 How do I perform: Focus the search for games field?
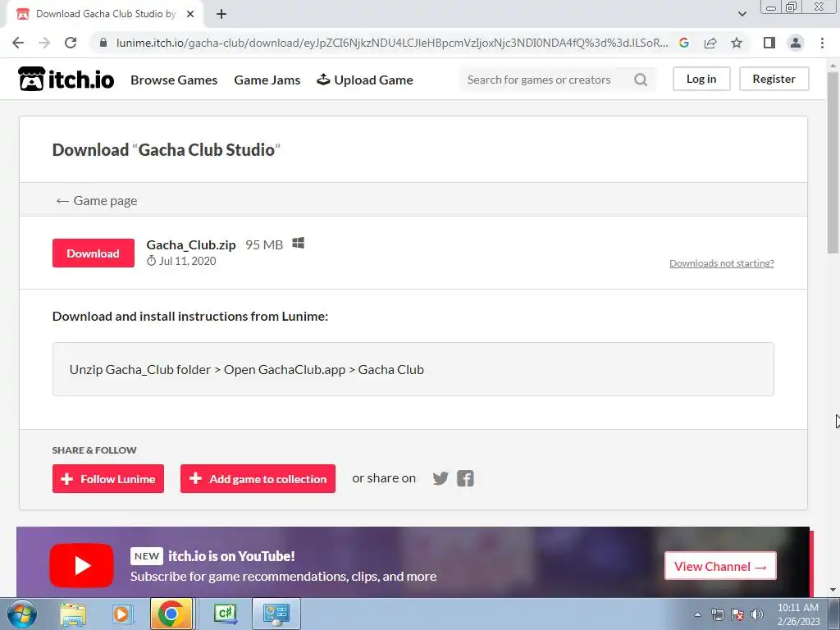pyautogui.click(x=546, y=80)
